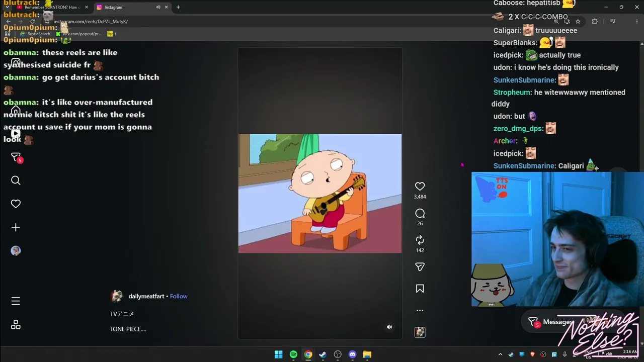Switch to the "Remember SCANTRON?" YouTube tab
Image resolution: width=644 pixels, height=362 pixels.
click(52, 7)
